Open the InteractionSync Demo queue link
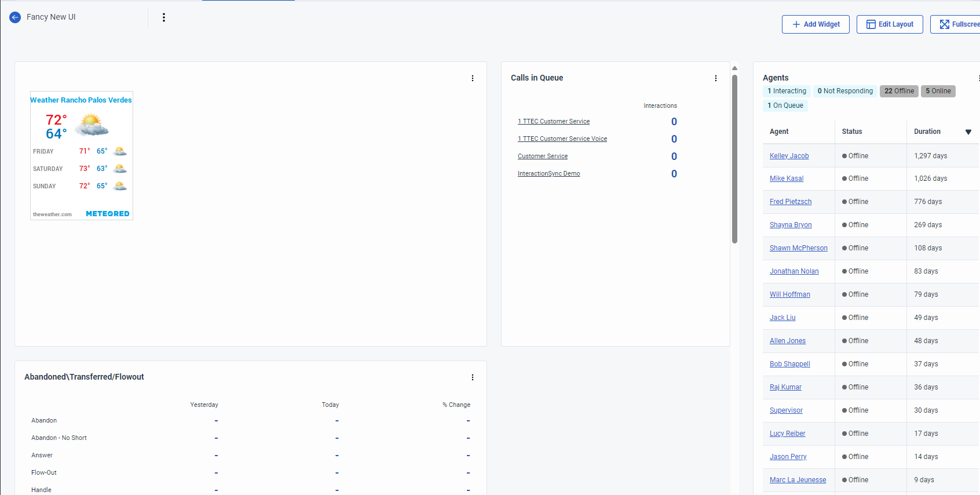The height and width of the screenshot is (495, 980). (548, 174)
